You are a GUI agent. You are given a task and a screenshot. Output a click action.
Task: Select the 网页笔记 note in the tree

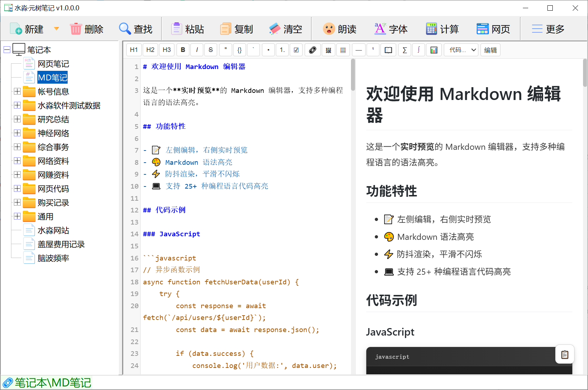coord(53,64)
